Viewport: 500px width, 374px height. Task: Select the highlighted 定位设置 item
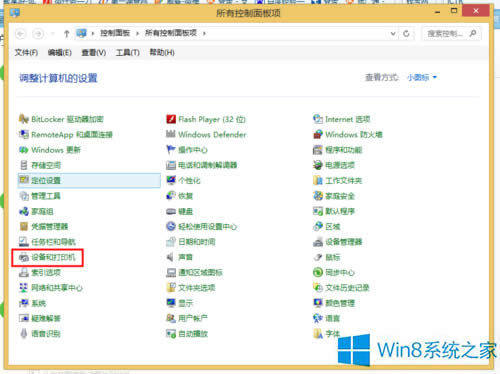tap(89, 180)
